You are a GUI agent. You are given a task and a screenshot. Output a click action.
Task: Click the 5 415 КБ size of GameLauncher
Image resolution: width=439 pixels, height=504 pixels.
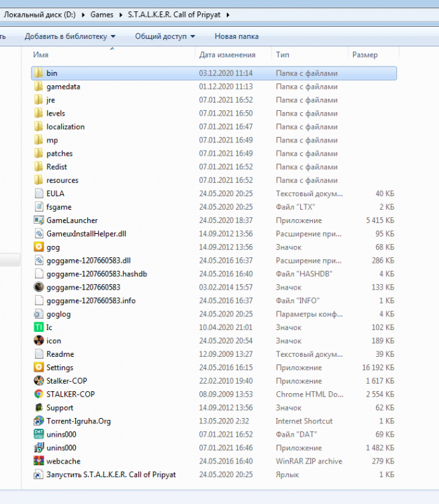[380, 220]
